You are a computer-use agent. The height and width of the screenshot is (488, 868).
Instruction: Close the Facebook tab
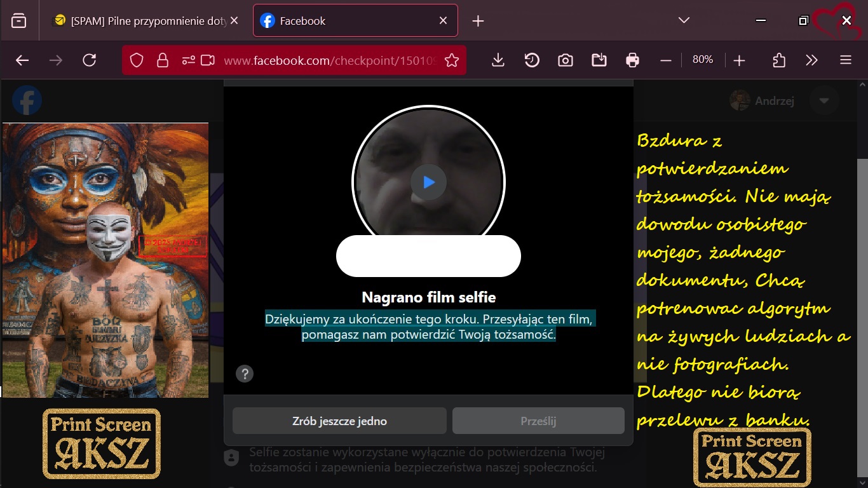tap(444, 21)
